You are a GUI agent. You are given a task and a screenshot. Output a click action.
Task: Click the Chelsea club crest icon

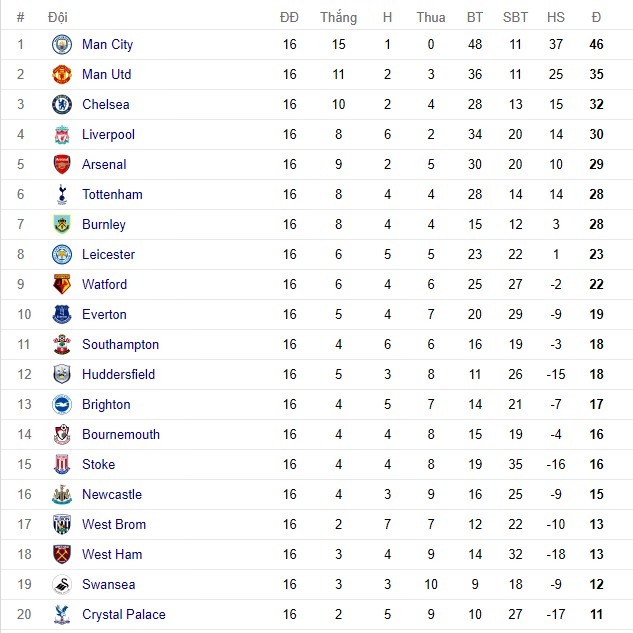[62, 105]
